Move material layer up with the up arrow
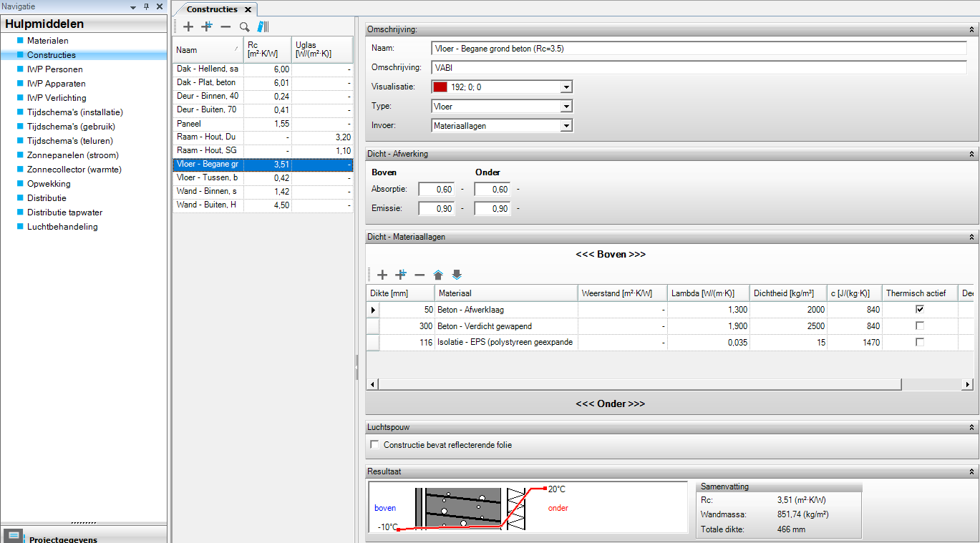 pyautogui.click(x=438, y=275)
